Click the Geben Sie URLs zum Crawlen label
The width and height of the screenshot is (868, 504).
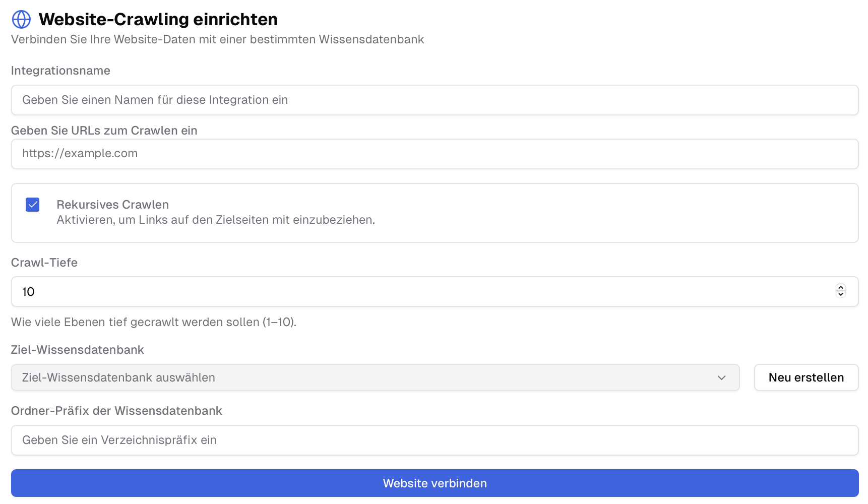[x=104, y=130]
